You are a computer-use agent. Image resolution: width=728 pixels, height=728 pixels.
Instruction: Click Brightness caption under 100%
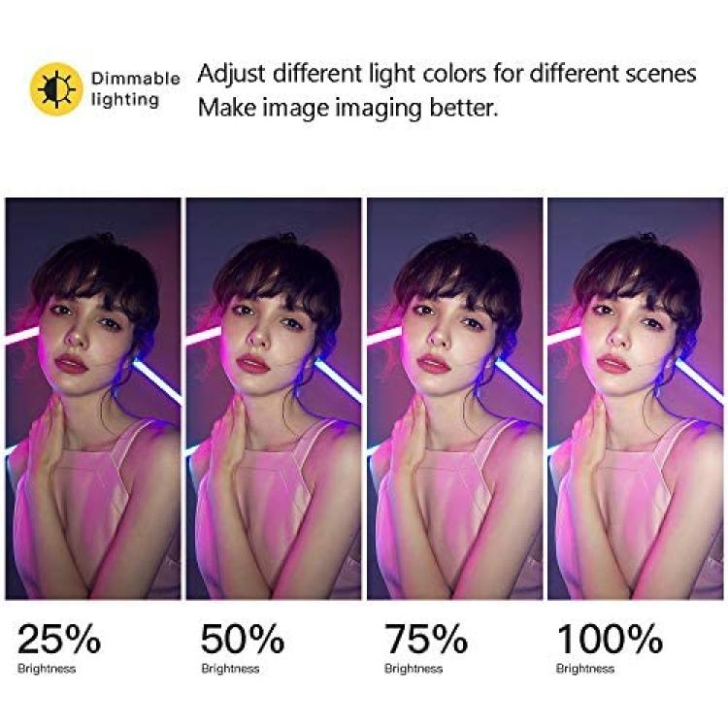585,669
